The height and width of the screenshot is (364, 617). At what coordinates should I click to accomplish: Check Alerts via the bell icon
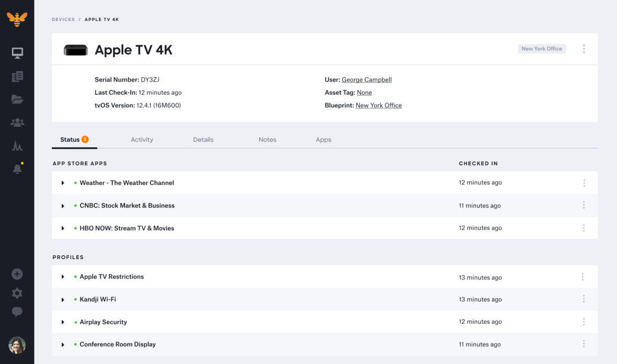point(17,169)
